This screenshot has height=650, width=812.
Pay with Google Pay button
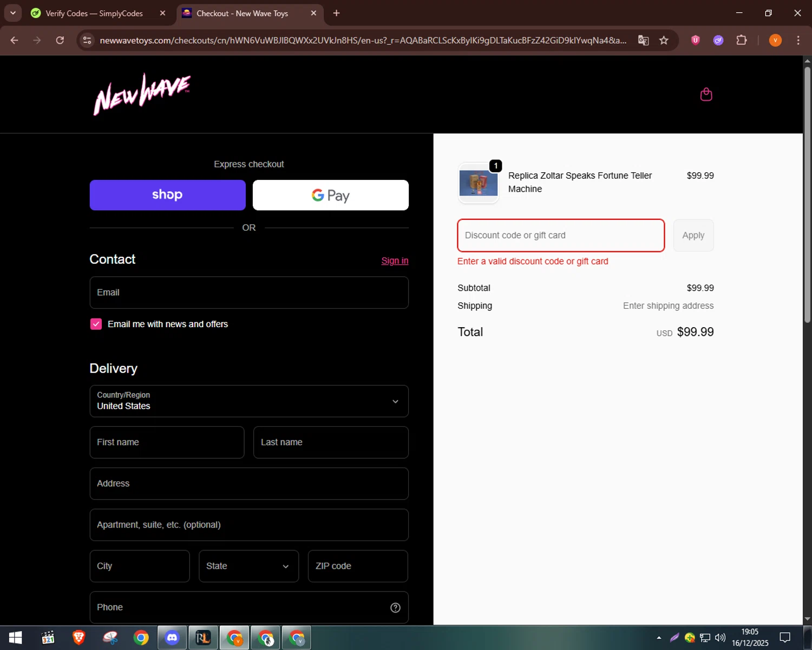pyautogui.click(x=331, y=195)
